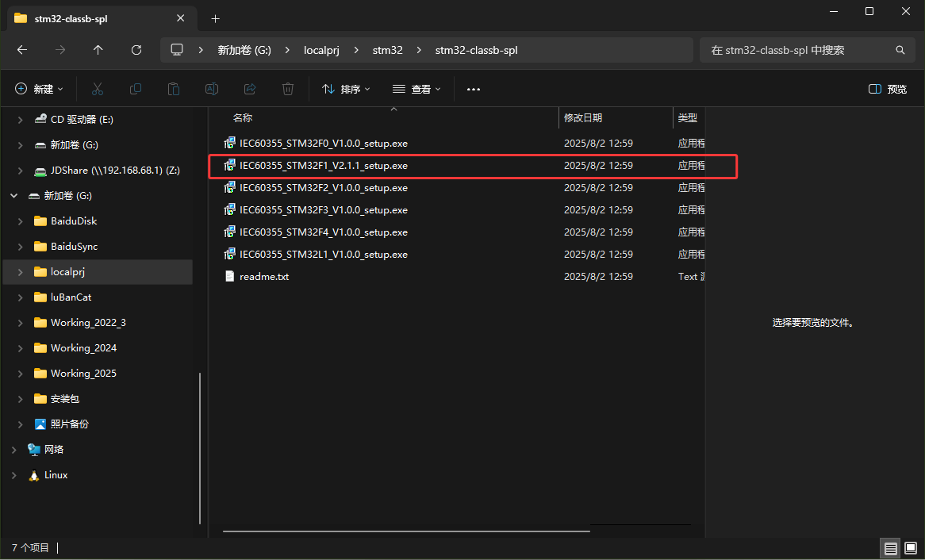Screen dimensions: 925x560
Task: Click the 照片备份 pictures icon
Action: pyautogui.click(x=40, y=424)
